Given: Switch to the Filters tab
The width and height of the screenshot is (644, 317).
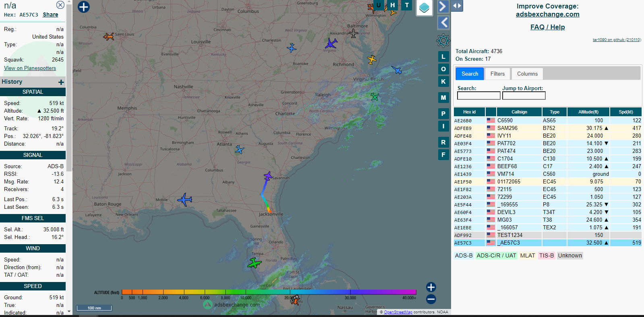Looking at the screenshot, I should pyautogui.click(x=497, y=74).
